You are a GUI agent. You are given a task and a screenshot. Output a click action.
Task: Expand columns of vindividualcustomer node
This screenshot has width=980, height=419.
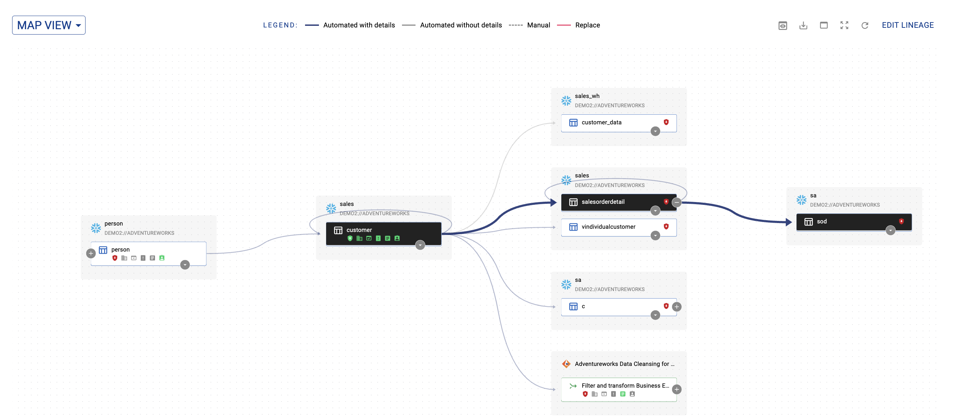click(x=655, y=236)
